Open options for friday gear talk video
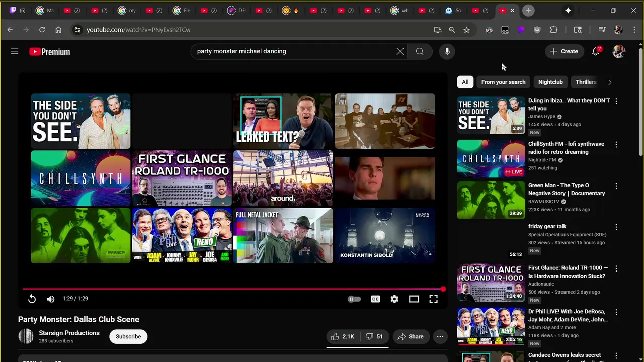This screenshot has height=362, width=644. [616, 227]
